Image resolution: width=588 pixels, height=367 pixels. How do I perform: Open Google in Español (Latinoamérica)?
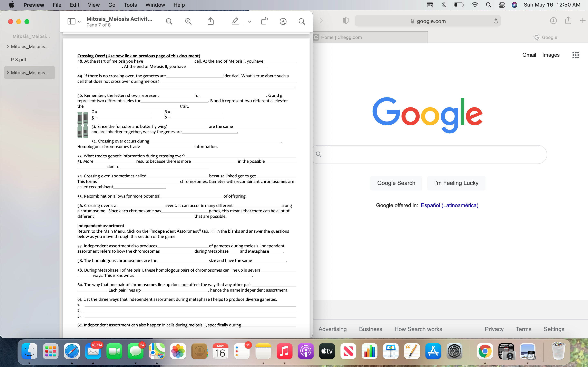450,205
